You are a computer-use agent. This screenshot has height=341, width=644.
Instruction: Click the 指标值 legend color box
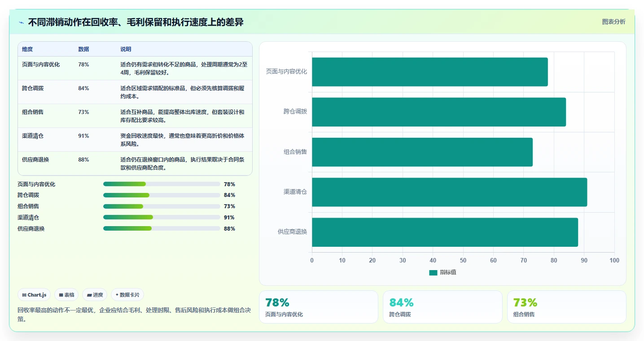[433, 273]
